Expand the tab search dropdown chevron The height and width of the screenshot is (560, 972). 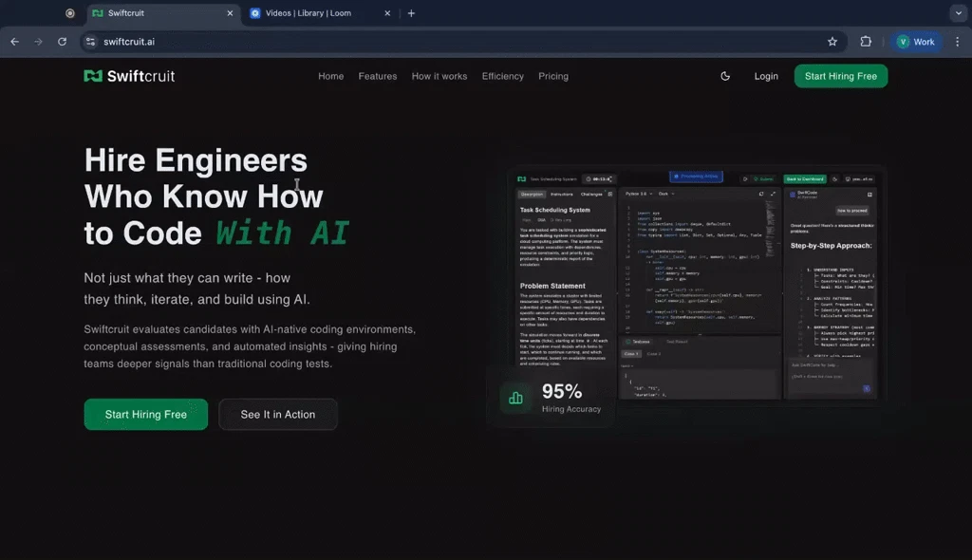point(959,13)
